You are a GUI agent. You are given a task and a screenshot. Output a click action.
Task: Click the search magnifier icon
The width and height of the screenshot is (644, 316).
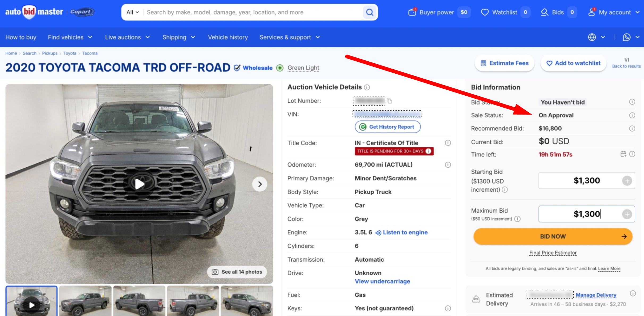pyautogui.click(x=369, y=12)
